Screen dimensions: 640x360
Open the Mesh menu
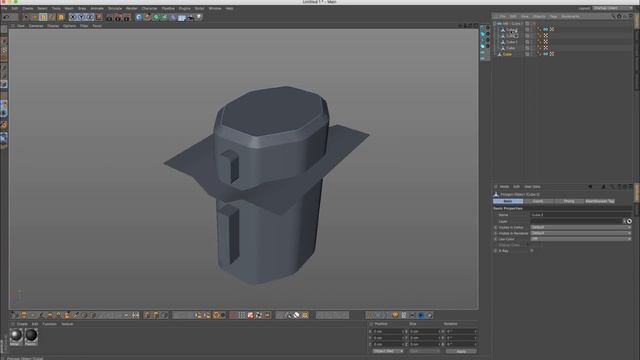pyautogui.click(x=69, y=8)
